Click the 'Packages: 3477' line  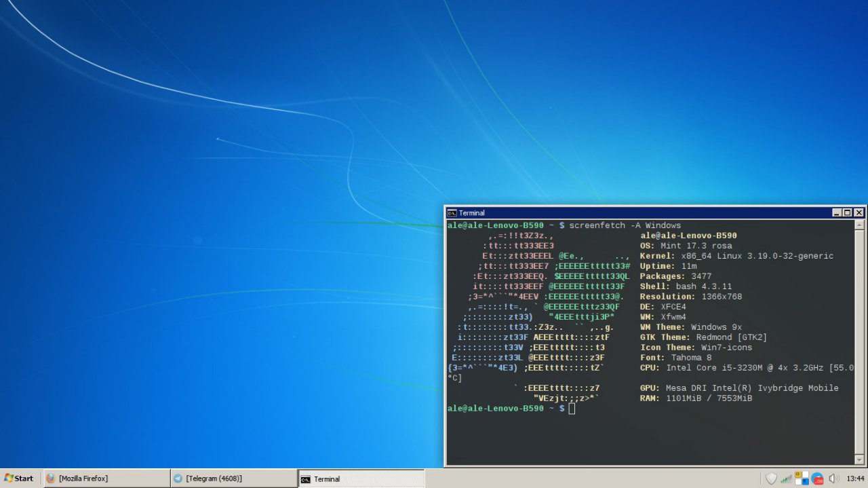tap(676, 276)
